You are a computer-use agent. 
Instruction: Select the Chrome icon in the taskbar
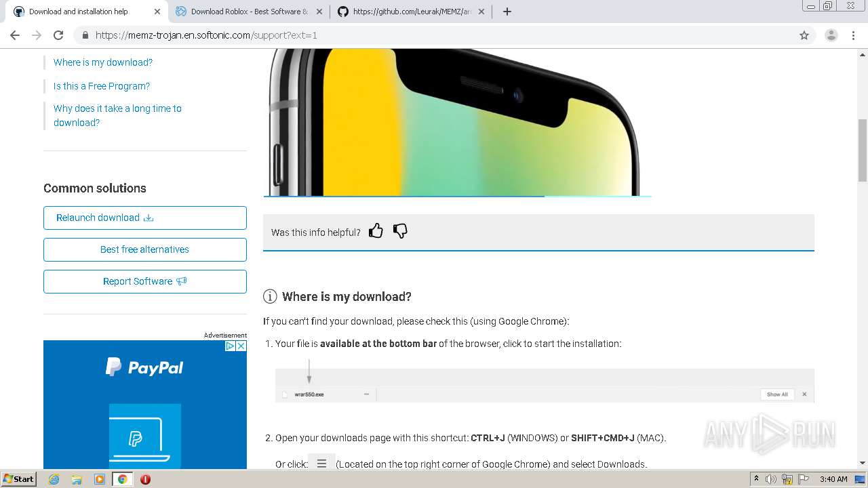[122, 479]
